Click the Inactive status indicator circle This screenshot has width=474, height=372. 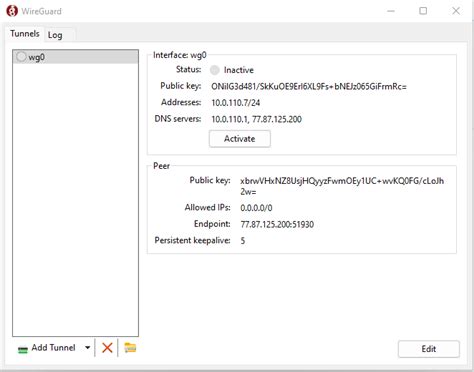pyautogui.click(x=215, y=70)
